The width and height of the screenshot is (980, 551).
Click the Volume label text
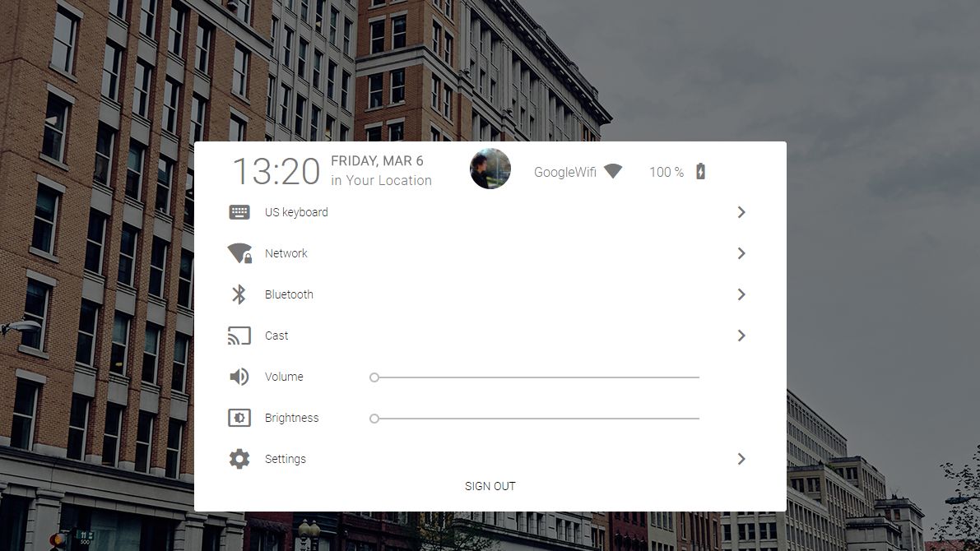point(284,377)
